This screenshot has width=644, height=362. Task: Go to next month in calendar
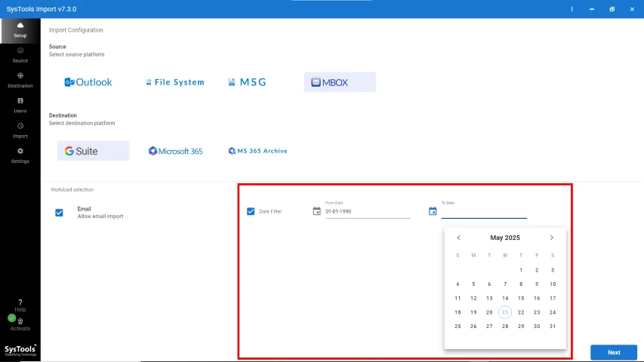click(x=552, y=238)
